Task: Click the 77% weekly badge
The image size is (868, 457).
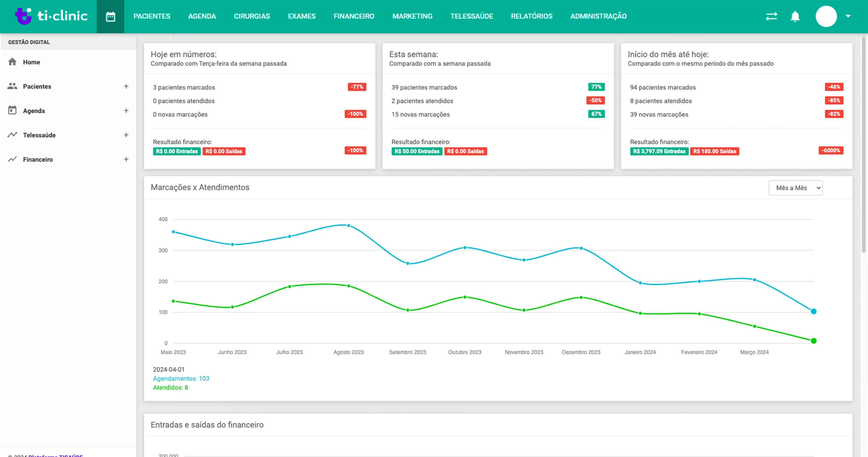Action: pyautogui.click(x=596, y=87)
